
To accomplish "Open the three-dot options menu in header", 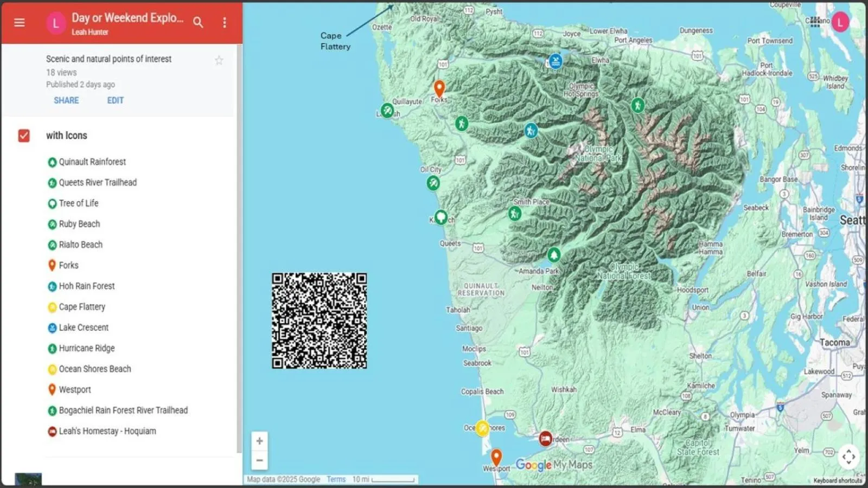I will (224, 22).
